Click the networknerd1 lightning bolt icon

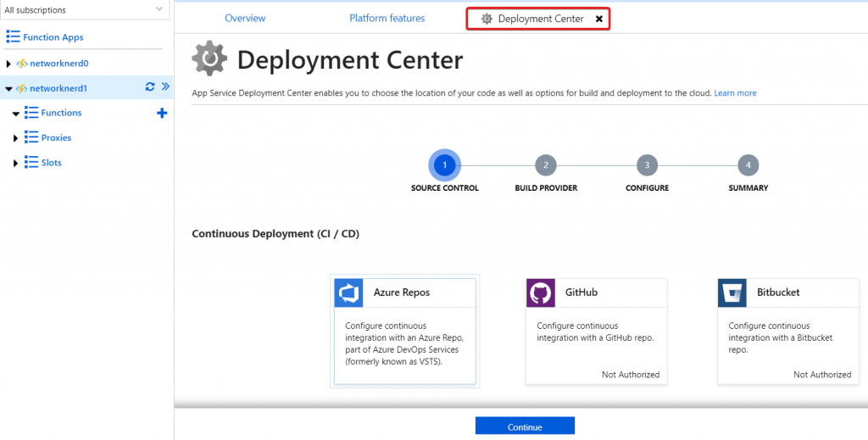21,88
